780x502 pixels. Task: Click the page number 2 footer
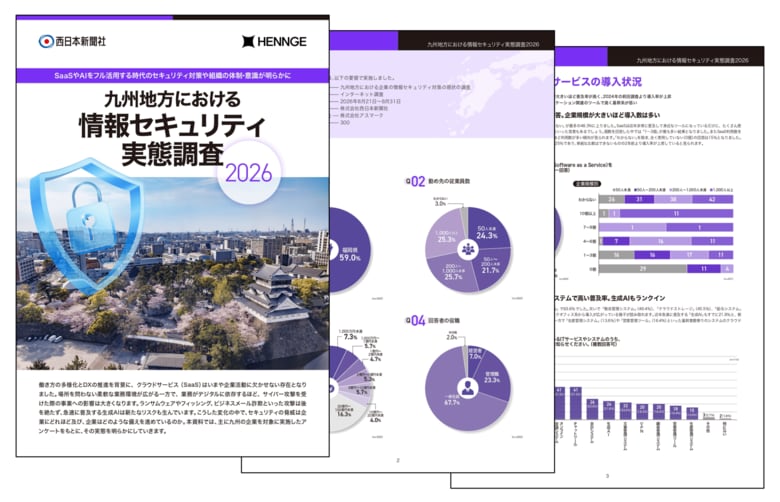tap(397, 461)
